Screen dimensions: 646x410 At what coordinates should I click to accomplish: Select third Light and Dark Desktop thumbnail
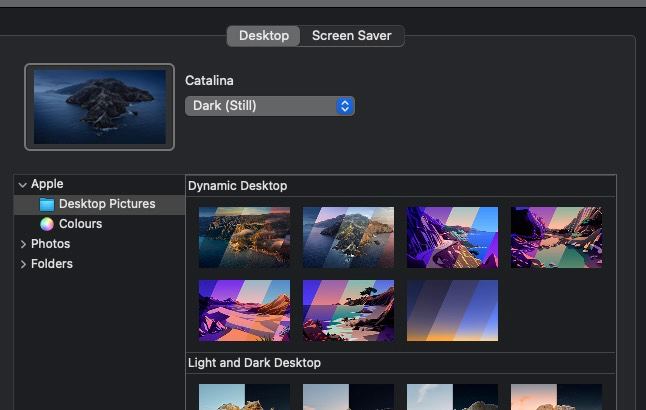pyautogui.click(x=452, y=397)
